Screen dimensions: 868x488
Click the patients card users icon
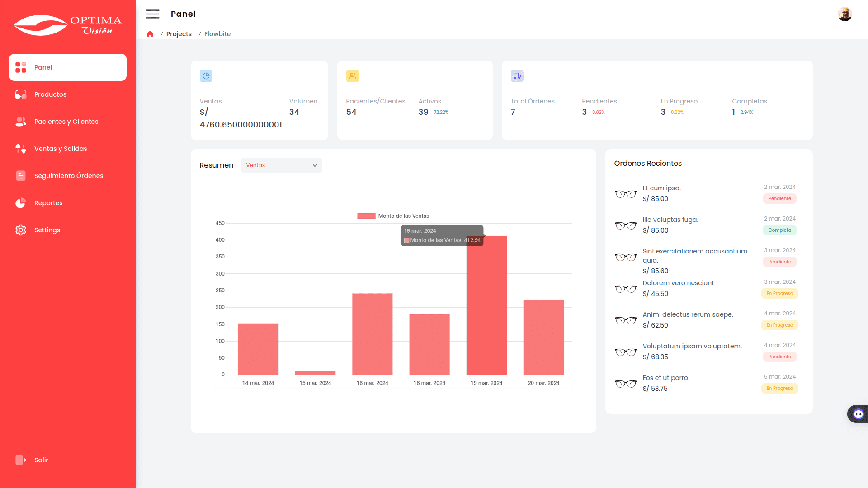pos(353,76)
